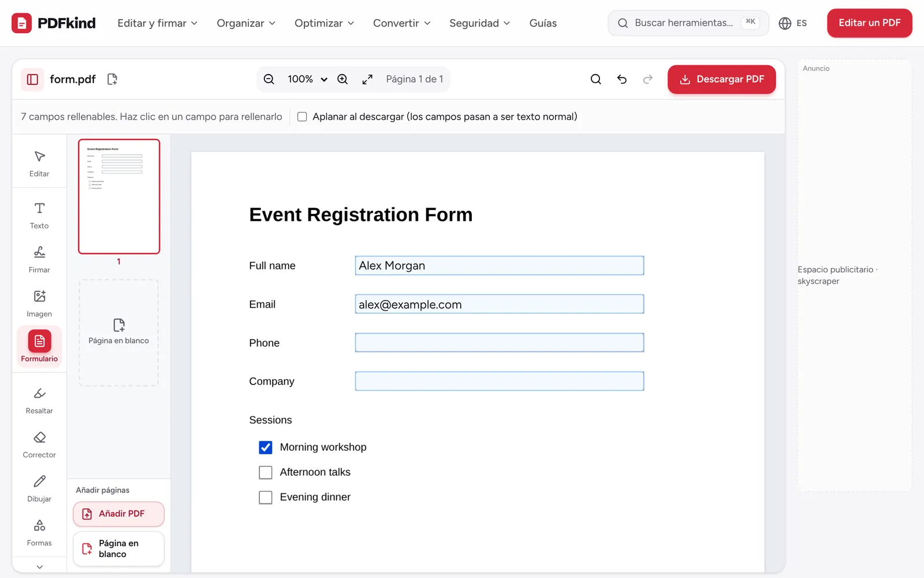Pick the Imagen tool

tap(39, 304)
